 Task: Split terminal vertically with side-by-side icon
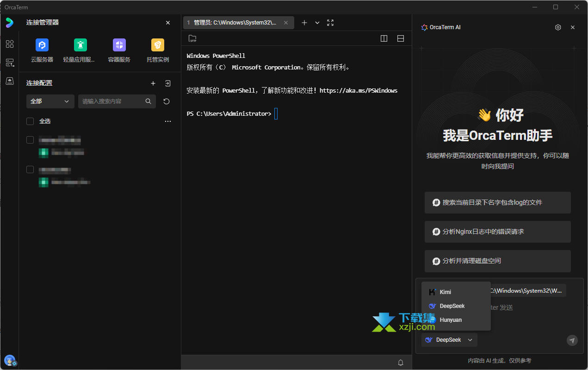[384, 38]
